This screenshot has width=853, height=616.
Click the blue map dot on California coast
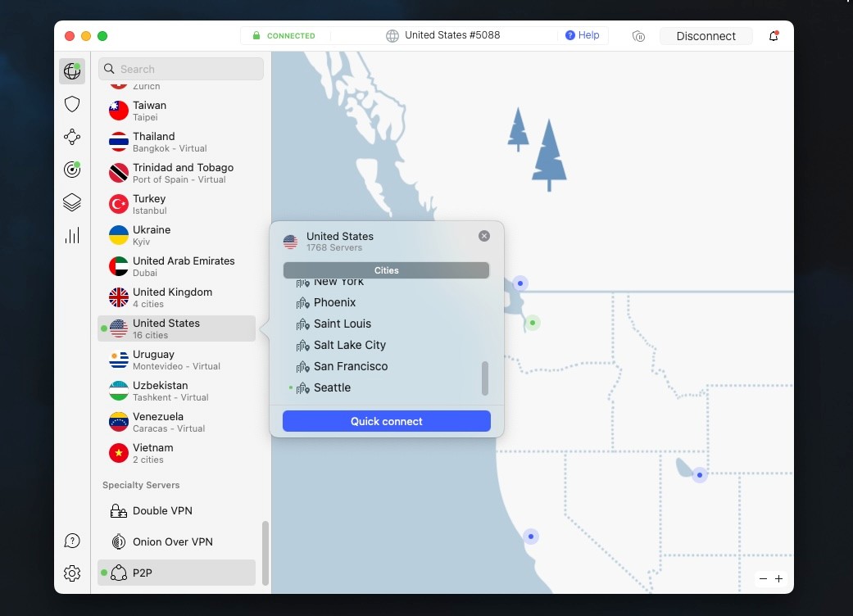(x=531, y=537)
